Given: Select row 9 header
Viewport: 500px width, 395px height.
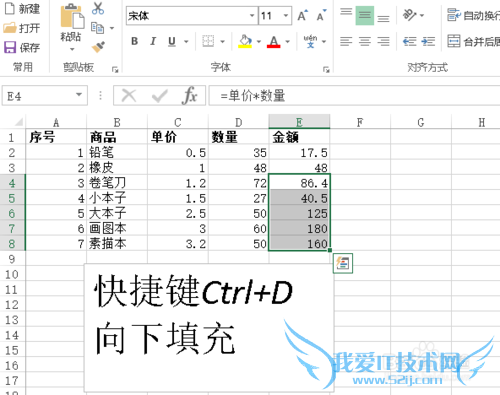Looking at the screenshot, I should [12, 259].
